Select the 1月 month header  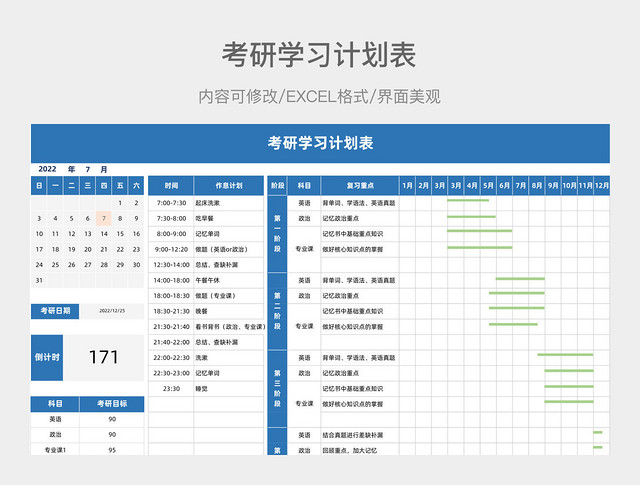407,186
